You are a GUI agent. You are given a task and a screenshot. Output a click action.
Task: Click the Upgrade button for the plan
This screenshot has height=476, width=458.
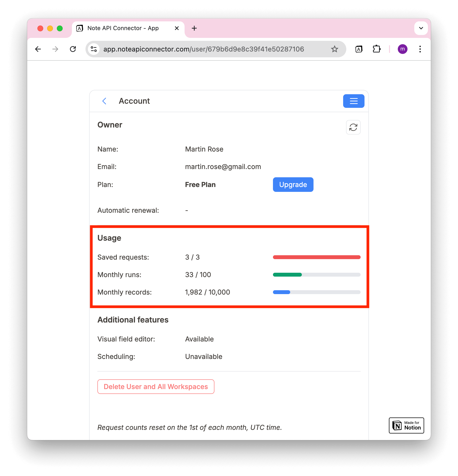(x=293, y=185)
